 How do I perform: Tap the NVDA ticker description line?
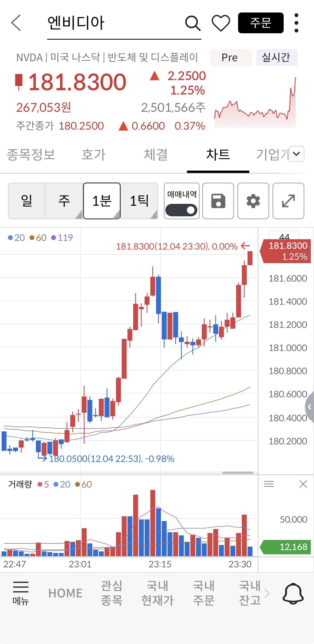pyautogui.click(x=107, y=57)
